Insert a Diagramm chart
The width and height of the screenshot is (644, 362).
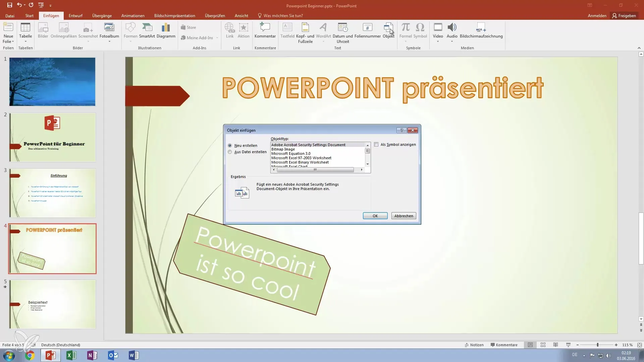click(x=166, y=30)
